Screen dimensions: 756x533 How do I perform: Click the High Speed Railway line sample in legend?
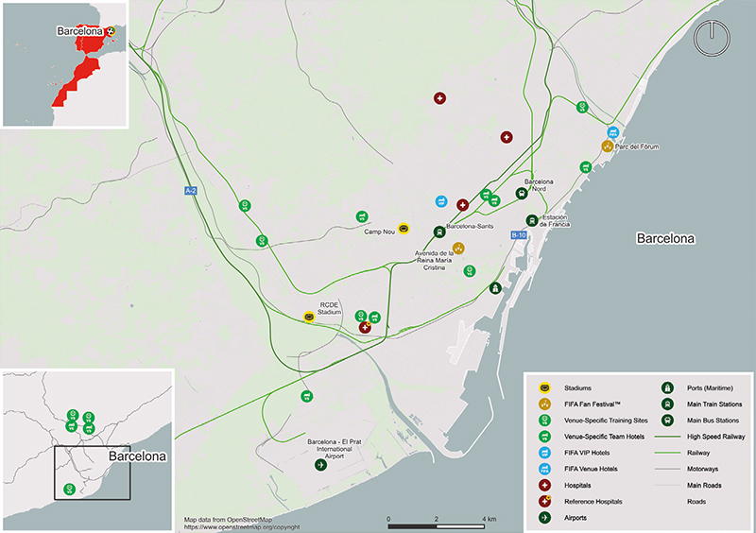(667, 437)
